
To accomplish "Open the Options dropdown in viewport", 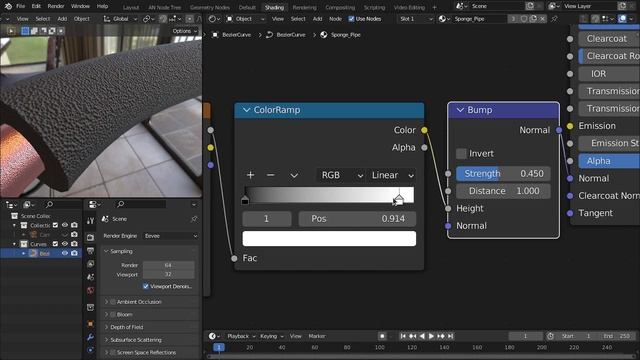I will tap(184, 31).
